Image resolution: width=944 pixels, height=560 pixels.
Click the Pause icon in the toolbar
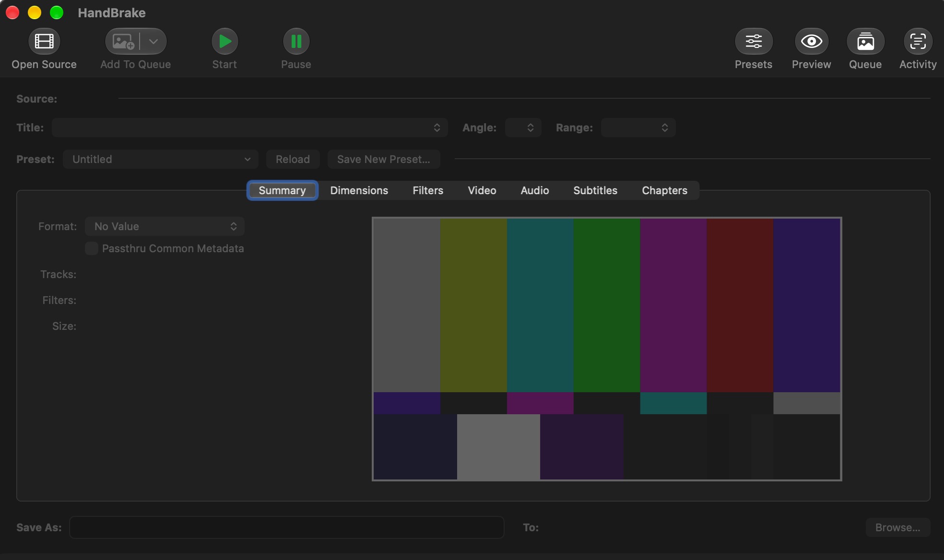296,41
